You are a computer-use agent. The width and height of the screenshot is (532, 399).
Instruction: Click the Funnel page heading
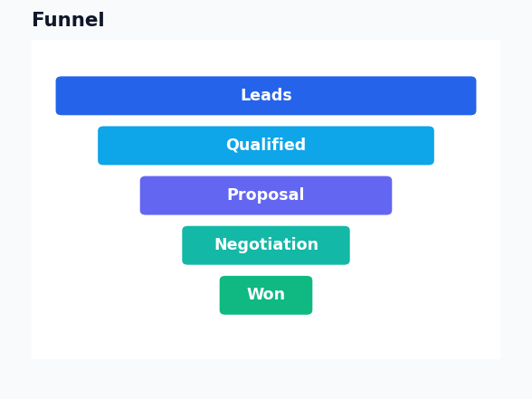(x=68, y=20)
